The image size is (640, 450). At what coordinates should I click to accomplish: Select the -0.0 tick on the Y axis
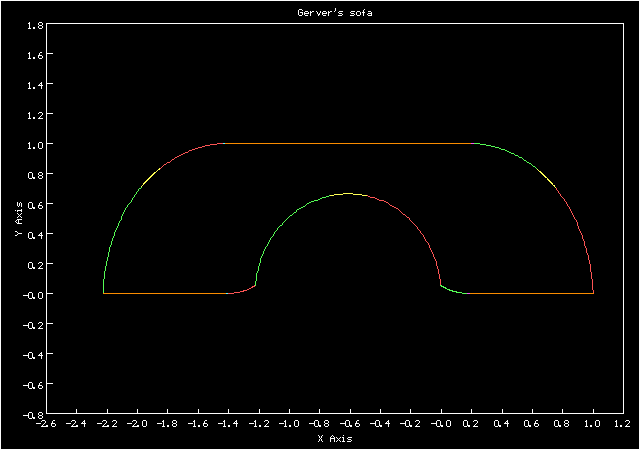click(x=33, y=295)
